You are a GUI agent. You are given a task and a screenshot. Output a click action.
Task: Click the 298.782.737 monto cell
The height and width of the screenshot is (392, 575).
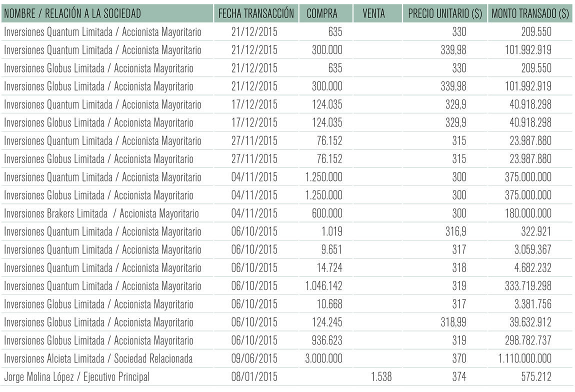coord(528,340)
